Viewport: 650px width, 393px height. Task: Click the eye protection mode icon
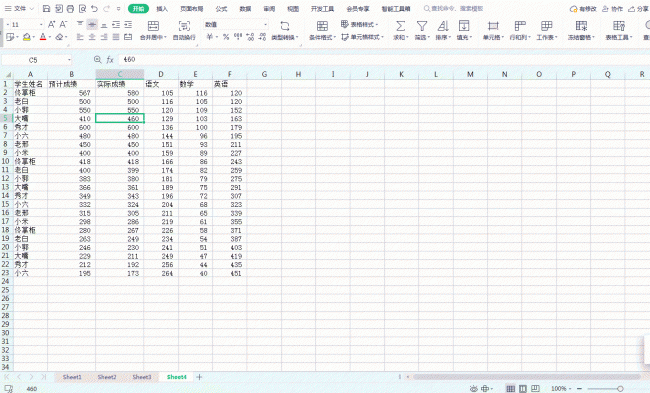(473, 388)
